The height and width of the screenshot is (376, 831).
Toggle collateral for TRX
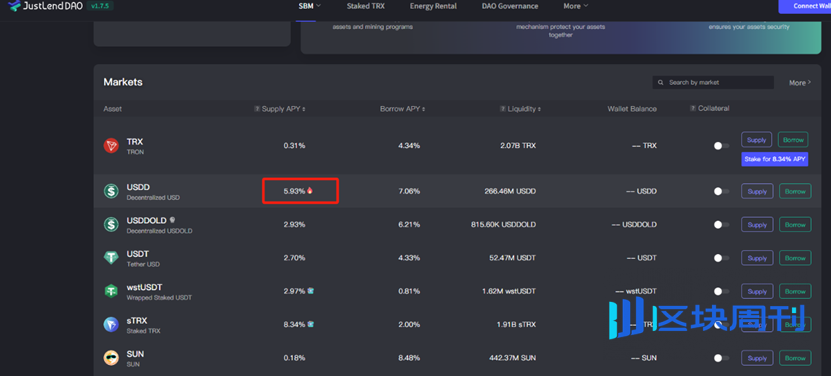point(721,146)
